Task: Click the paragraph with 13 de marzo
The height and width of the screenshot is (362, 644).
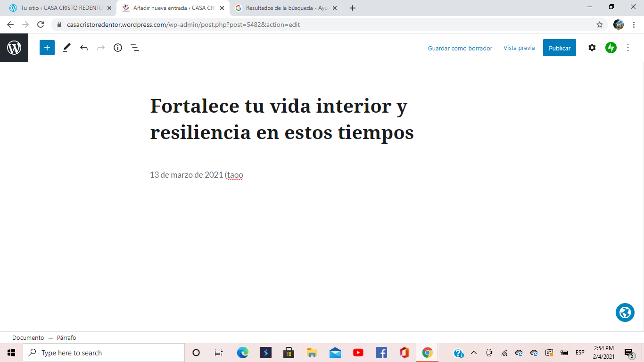Action: click(196, 175)
